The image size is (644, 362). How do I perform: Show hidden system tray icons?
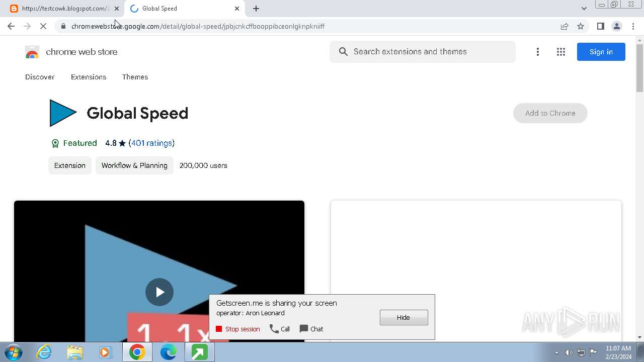point(556,352)
